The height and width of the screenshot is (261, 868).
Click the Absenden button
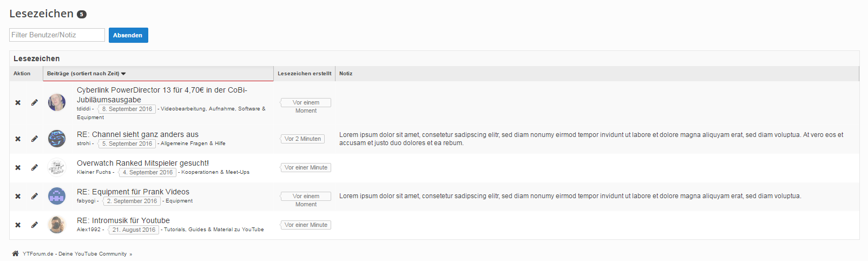coord(128,35)
